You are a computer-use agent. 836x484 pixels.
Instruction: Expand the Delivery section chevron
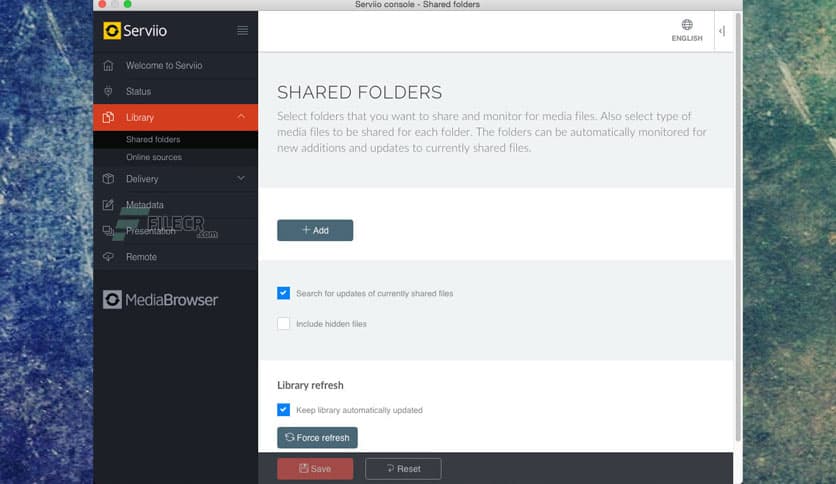[x=241, y=178]
